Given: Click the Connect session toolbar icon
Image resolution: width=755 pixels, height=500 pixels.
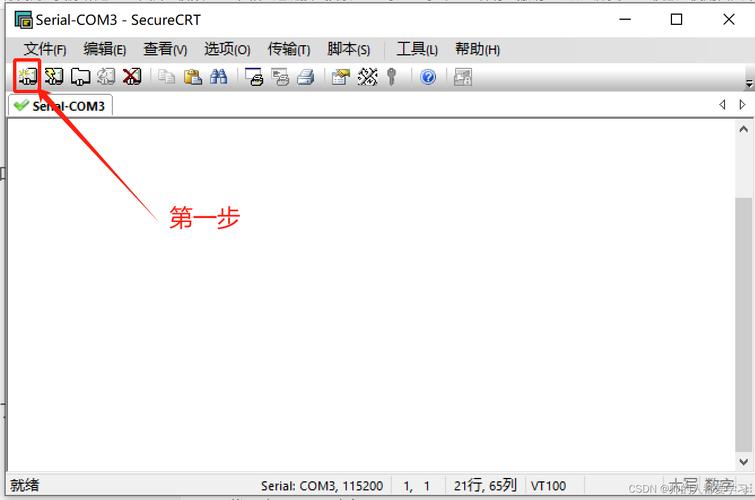Looking at the screenshot, I should [x=27, y=77].
